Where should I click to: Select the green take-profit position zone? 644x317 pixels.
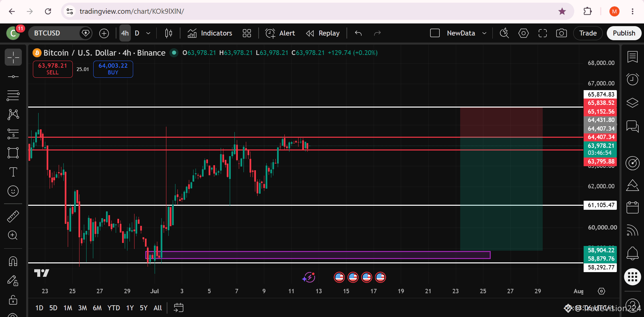pyautogui.click(x=501, y=194)
